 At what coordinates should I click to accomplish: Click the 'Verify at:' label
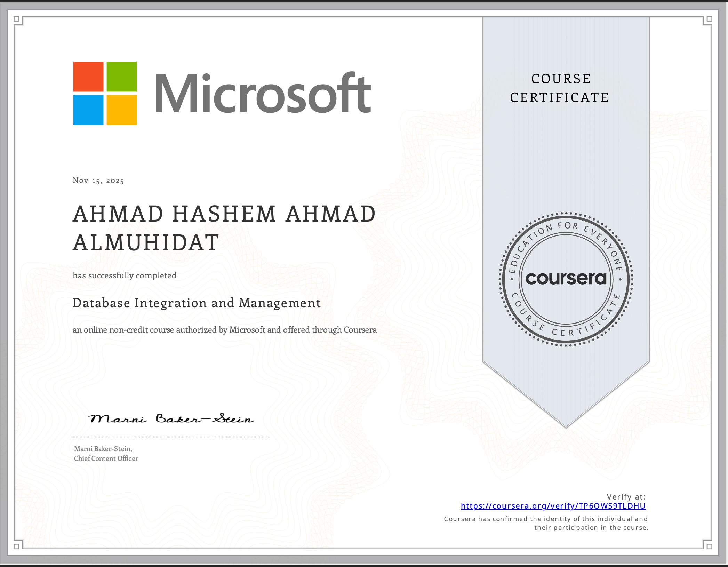(626, 497)
